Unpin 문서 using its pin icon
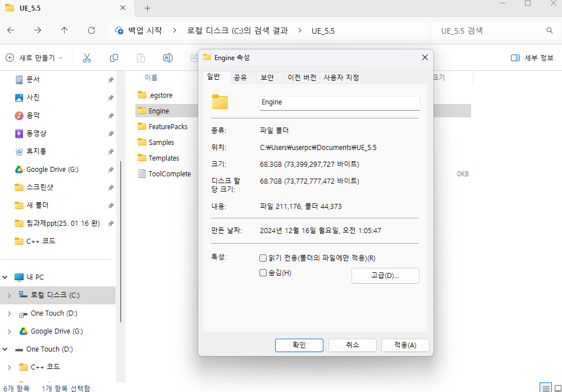The width and height of the screenshot is (562, 392). pyautogui.click(x=111, y=80)
